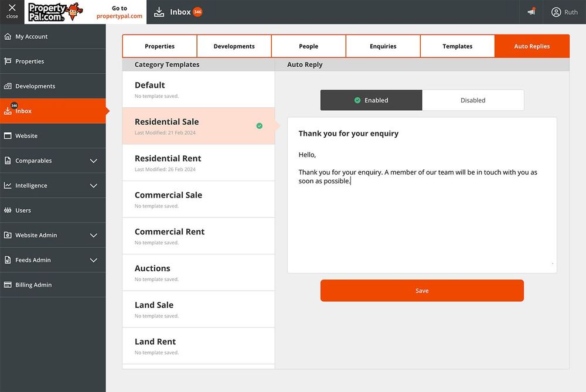The height and width of the screenshot is (392, 586).
Task: Switch to the Developments tab
Action: click(x=234, y=46)
